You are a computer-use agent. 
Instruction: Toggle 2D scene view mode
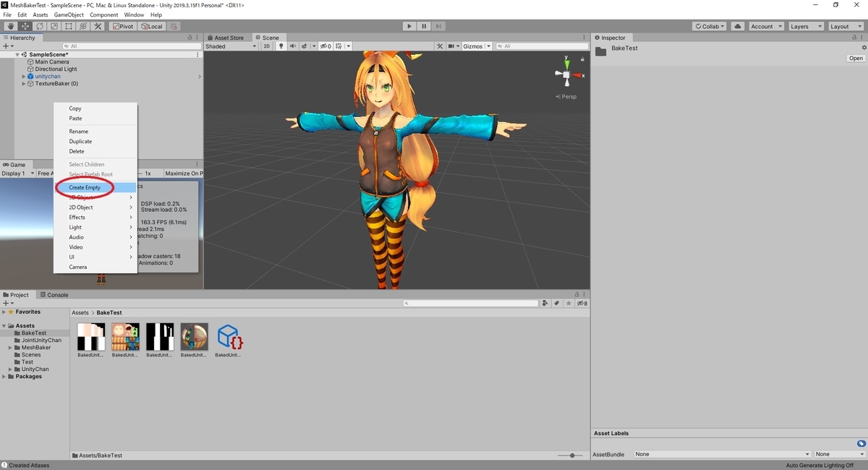[267, 46]
